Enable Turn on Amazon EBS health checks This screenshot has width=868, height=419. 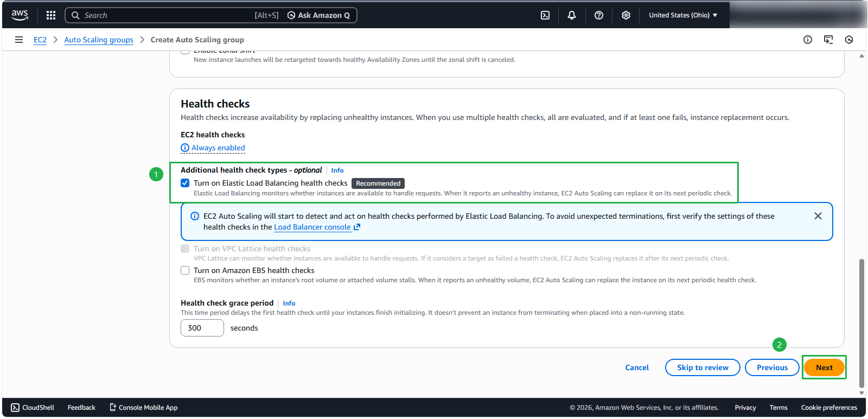tap(185, 270)
